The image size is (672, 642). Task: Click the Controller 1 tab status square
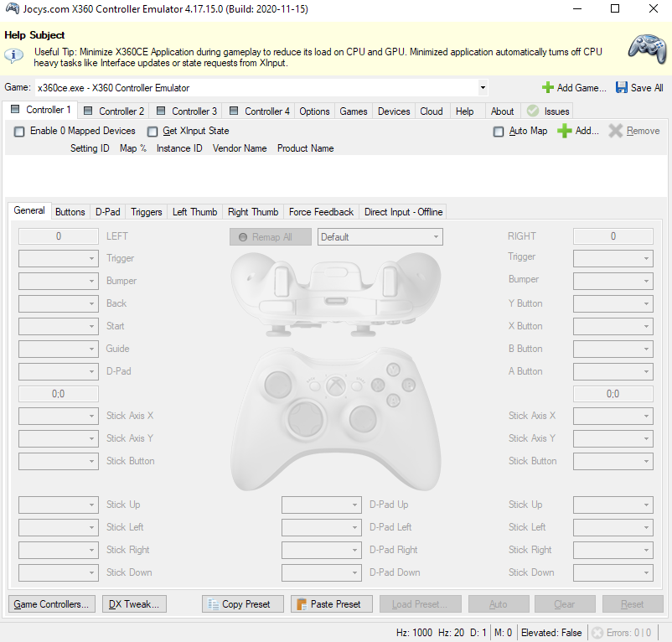[15, 109]
